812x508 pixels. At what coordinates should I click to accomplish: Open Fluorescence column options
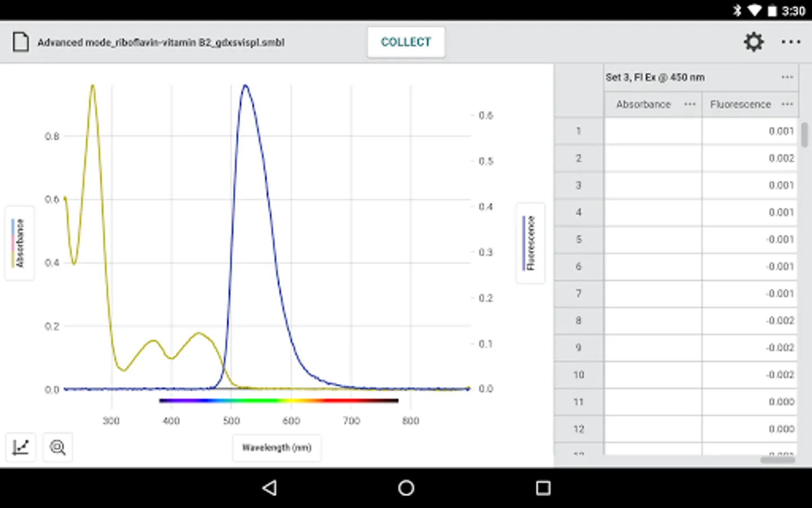[787, 104]
